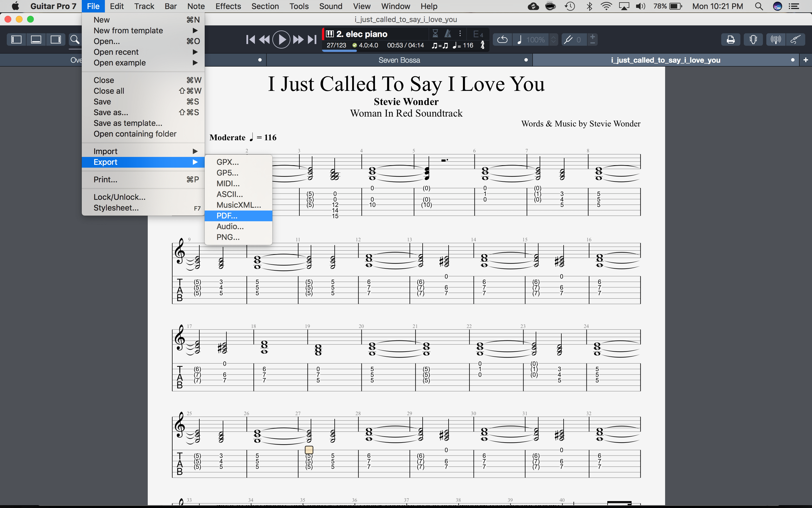Click the relative speed note icon
The image size is (812, 508).
(519, 40)
